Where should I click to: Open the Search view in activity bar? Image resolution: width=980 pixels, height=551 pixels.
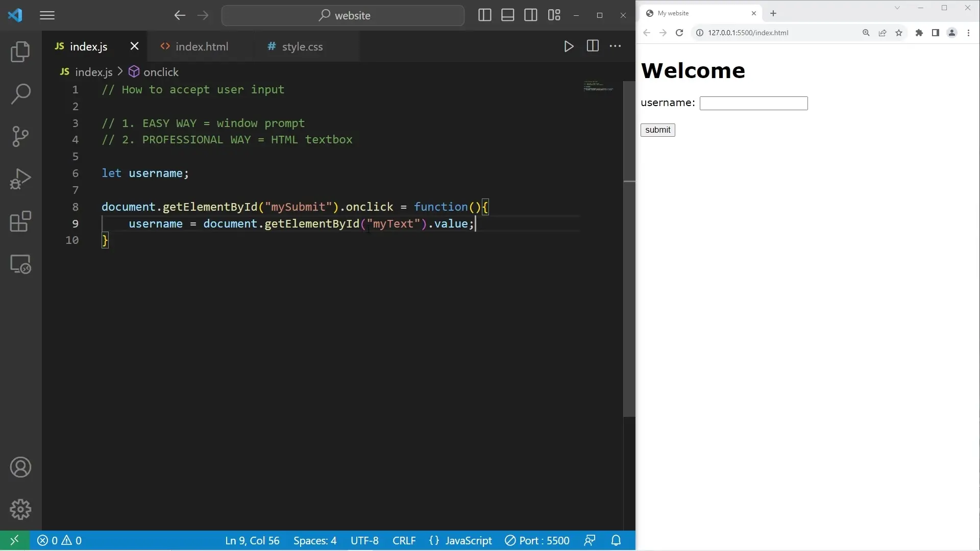click(x=20, y=94)
